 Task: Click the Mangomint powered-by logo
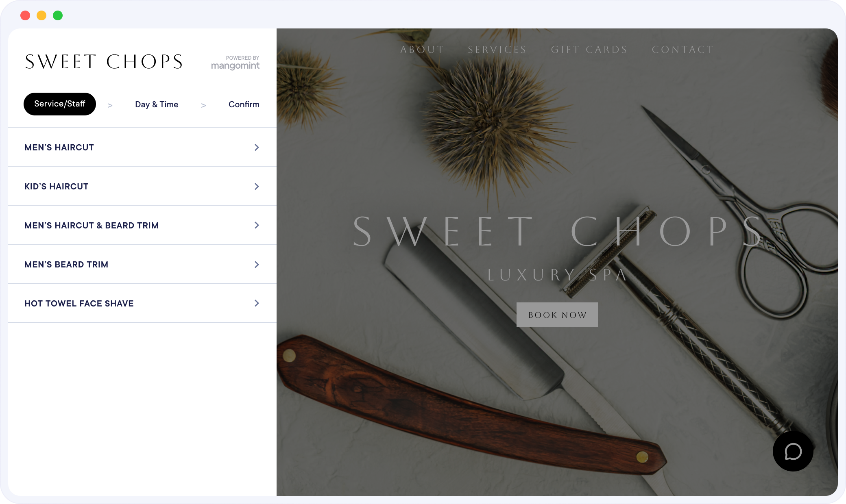[235, 63]
